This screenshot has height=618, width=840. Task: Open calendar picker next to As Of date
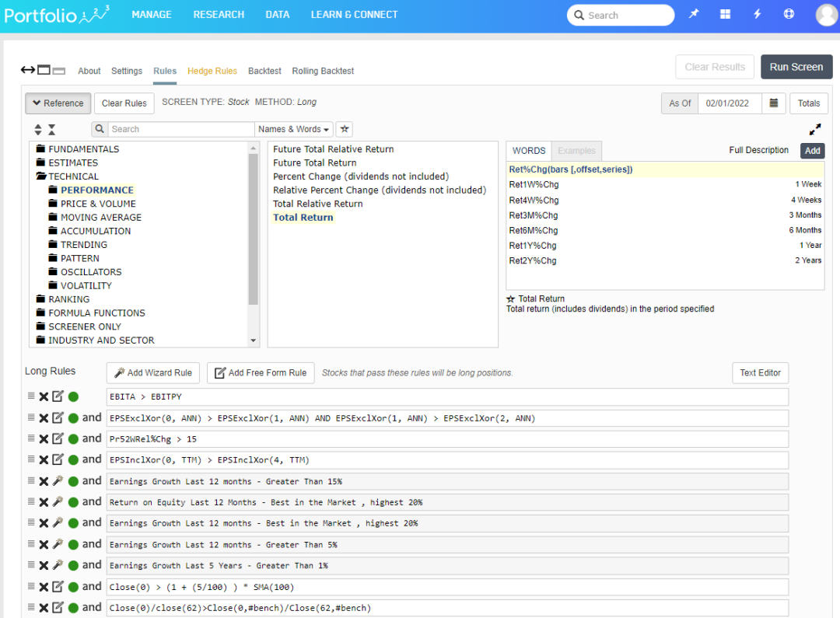click(773, 103)
